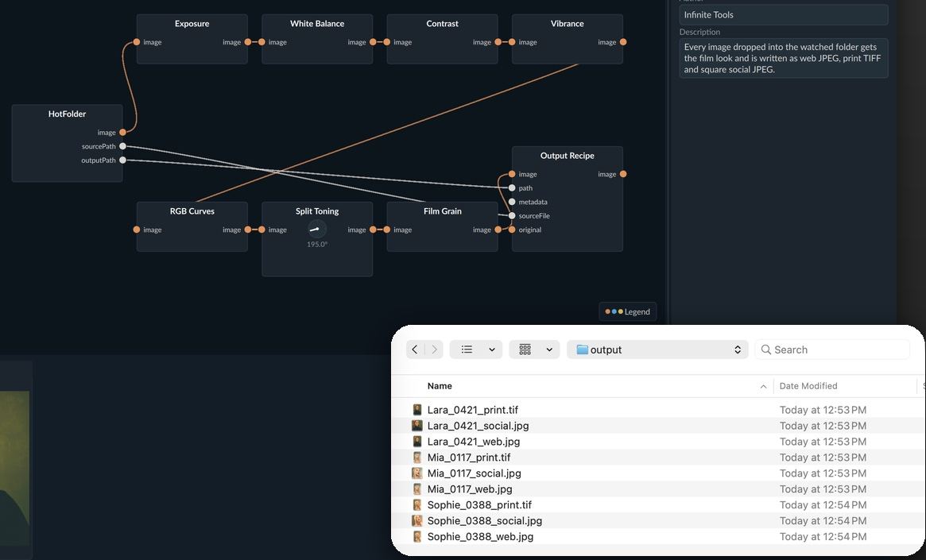Image resolution: width=926 pixels, height=560 pixels.
Task: Open the Finder view options chevron
Action: pyautogui.click(x=492, y=350)
